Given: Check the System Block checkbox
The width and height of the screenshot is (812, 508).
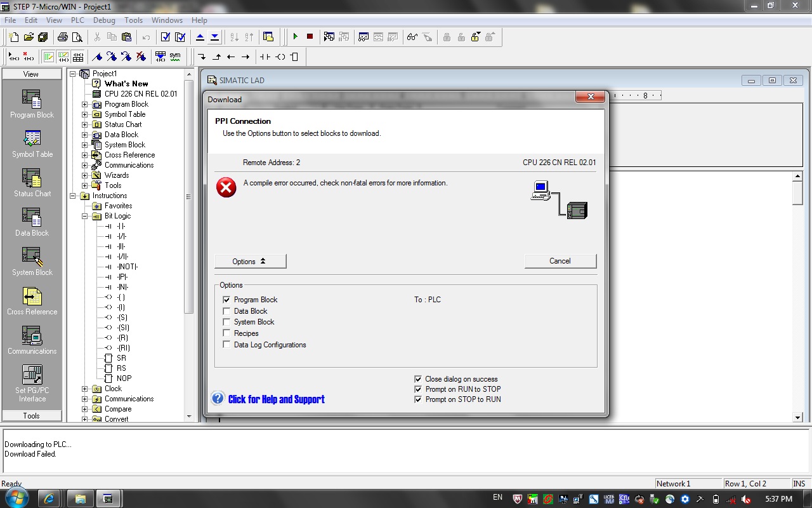Looking at the screenshot, I should tap(226, 322).
